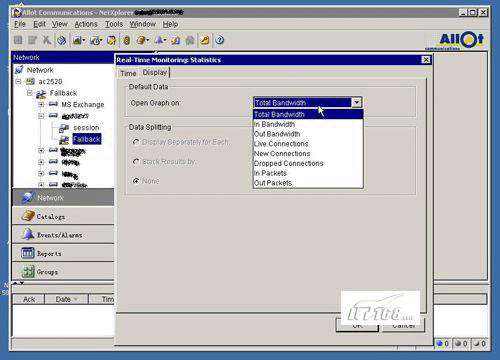The width and height of the screenshot is (500, 360).
Task: Expand the MS Exchange tree node
Action: 41,105
